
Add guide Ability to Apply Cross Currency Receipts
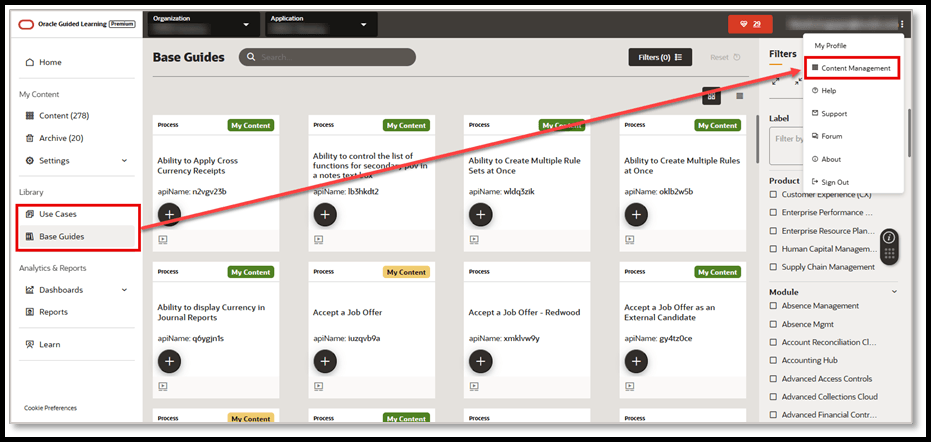pos(169,214)
